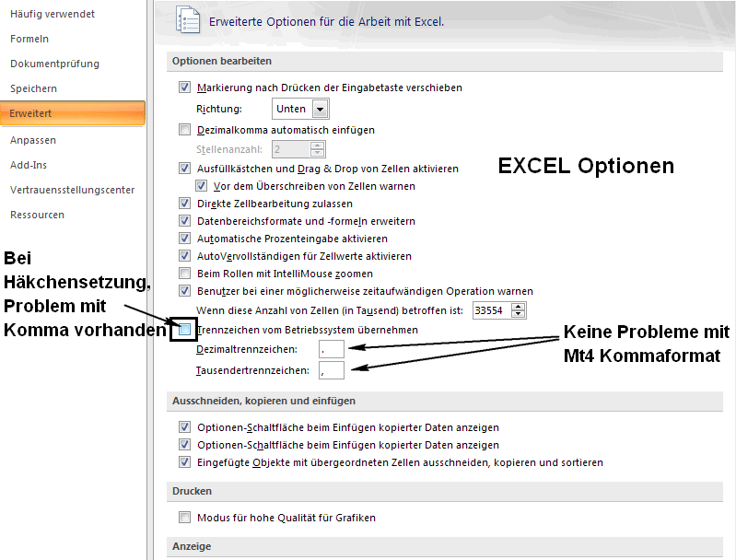Click 'Erweiterte Optionen für die Arbeit mit Excel' heading
Viewport: 736px width, 560px height.
(x=326, y=22)
